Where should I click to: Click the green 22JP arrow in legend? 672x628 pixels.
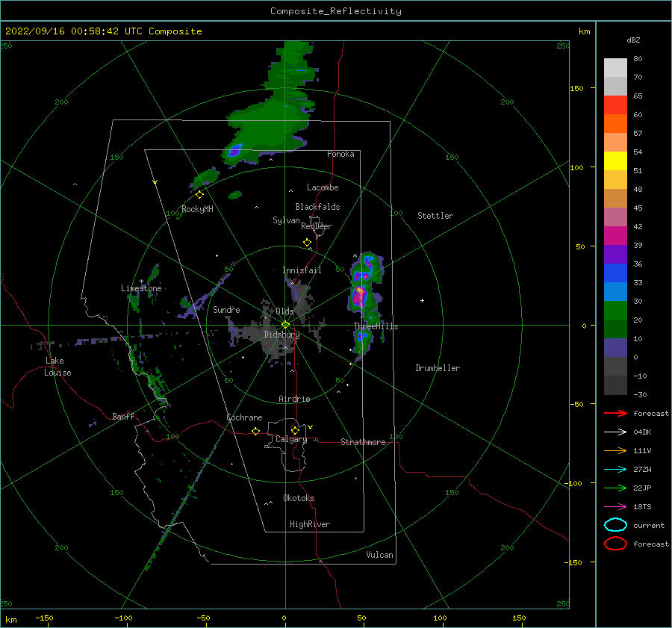(615, 488)
